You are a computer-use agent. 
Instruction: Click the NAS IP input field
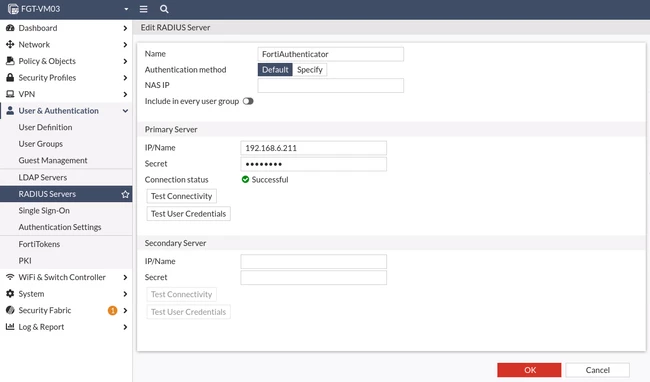(x=330, y=85)
